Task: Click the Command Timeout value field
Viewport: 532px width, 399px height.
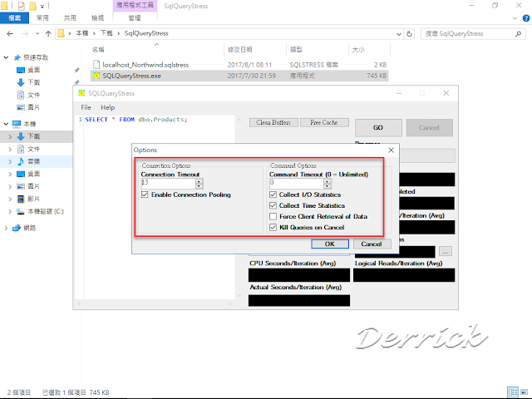Action: 296,184
